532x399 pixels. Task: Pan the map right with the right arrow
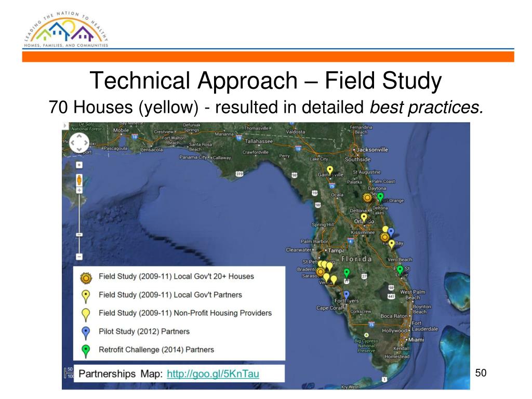point(86,143)
